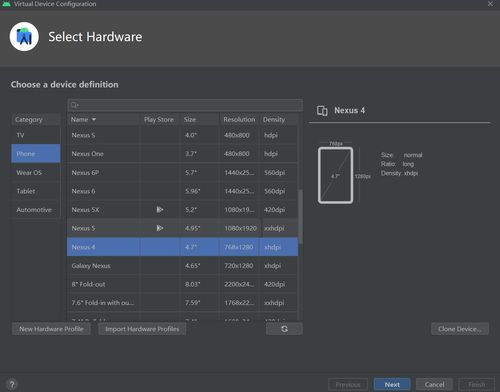The width and height of the screenshot is (500, 392).
Task: Click the Android Studio logo in header
Action: pyautogui.click(x=24, y=37)
